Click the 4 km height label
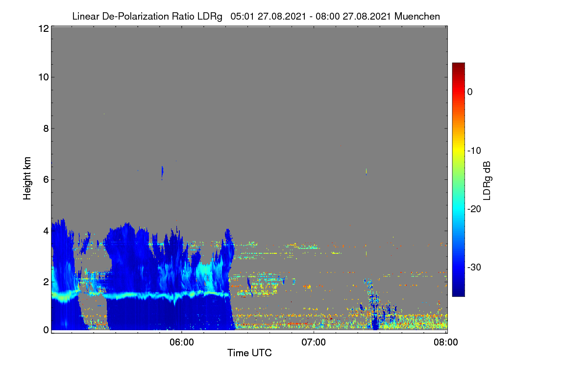The image size is (588, 392). [45, 230]
